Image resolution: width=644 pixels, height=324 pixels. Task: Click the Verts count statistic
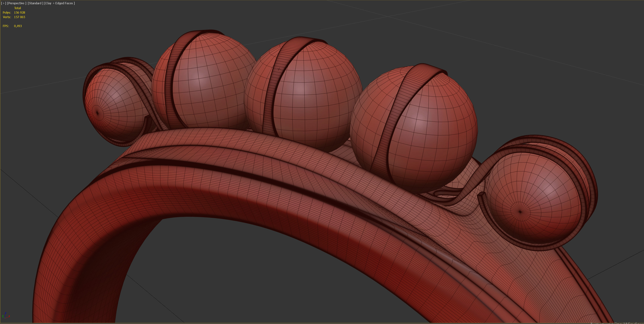(x=19, y=17)
